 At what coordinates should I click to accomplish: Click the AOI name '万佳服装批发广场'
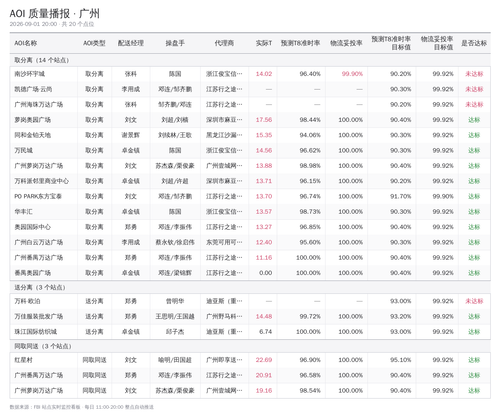[x=39, y=316]
